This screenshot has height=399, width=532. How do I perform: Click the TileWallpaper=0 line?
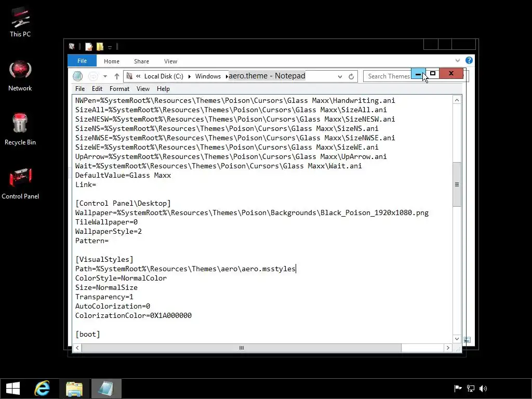106,222
